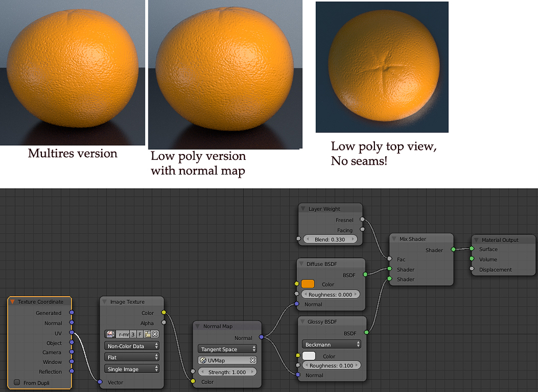Click the Material Output node title

[500, 239]
